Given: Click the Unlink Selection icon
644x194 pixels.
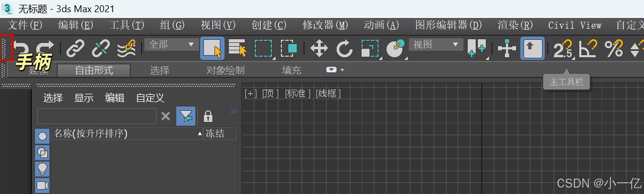Looking at the screenshot, I should pos(100,49).
